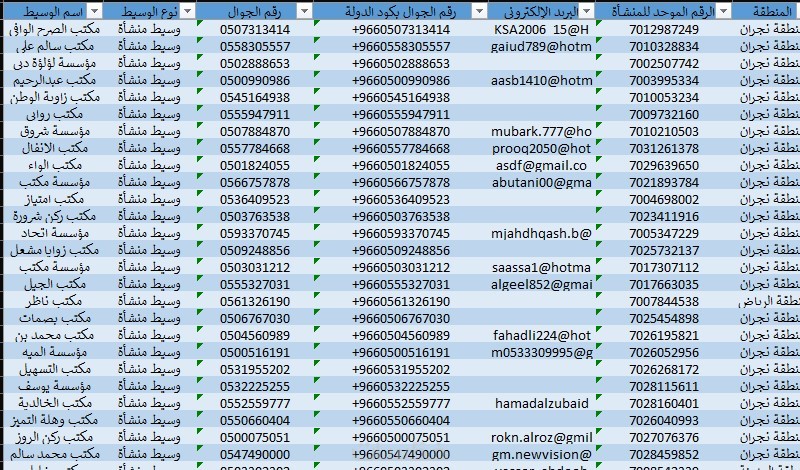Select the cell +966503763538
This screenshot has width=800, height=470.
pyautogui.click(x=401, y=216)
